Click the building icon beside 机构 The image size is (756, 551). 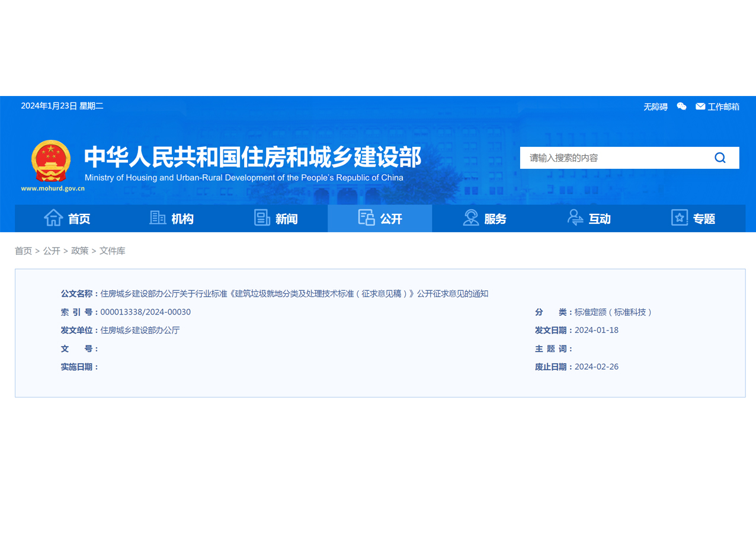tap(158, 218)
